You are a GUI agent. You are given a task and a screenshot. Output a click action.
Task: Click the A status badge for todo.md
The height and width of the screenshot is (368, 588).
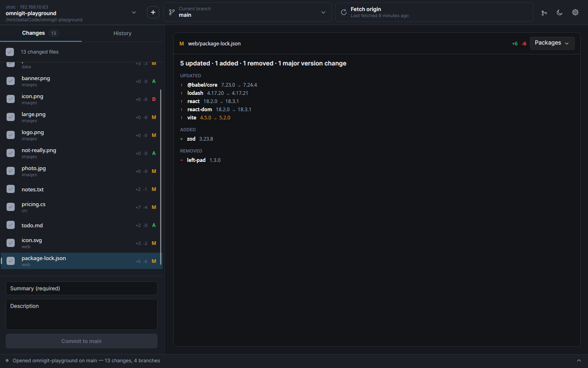pos(154,225)
